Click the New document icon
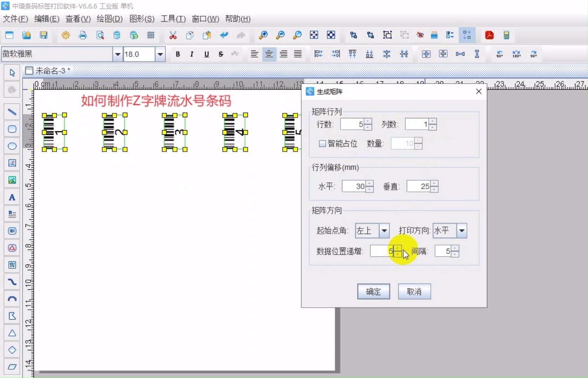The height and width of the screenshot is (378, 588). 9,35
